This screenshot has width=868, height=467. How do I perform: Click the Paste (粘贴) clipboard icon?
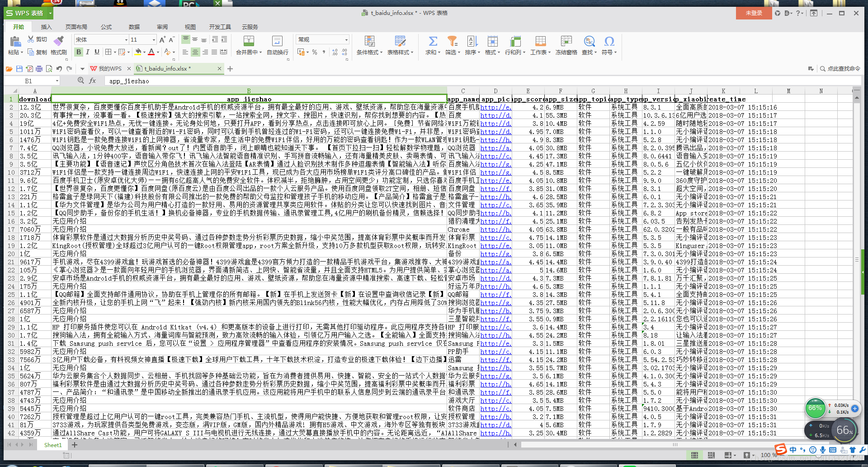point(15,42)
